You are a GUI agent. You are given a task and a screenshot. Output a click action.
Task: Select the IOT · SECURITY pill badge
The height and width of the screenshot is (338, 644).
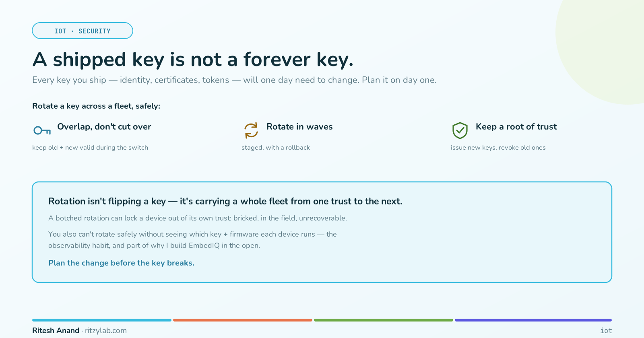[x=83, y=31]
